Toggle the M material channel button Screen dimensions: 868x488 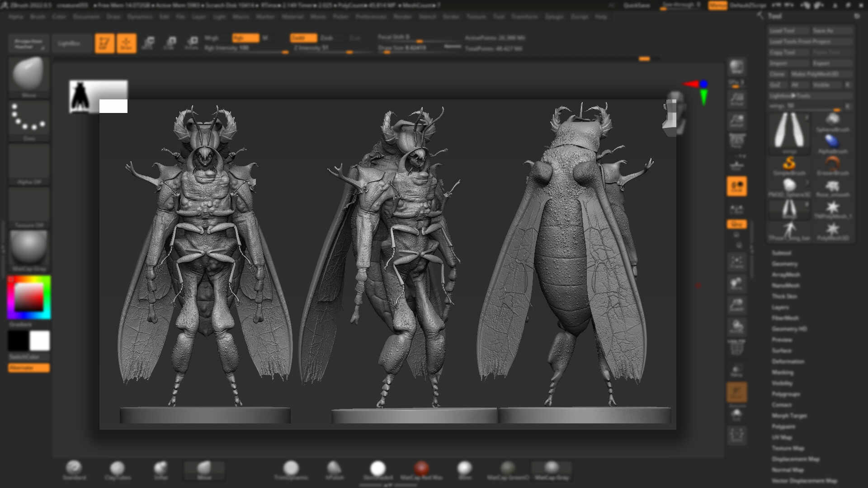pyautogui.click(x=265, y=38)
